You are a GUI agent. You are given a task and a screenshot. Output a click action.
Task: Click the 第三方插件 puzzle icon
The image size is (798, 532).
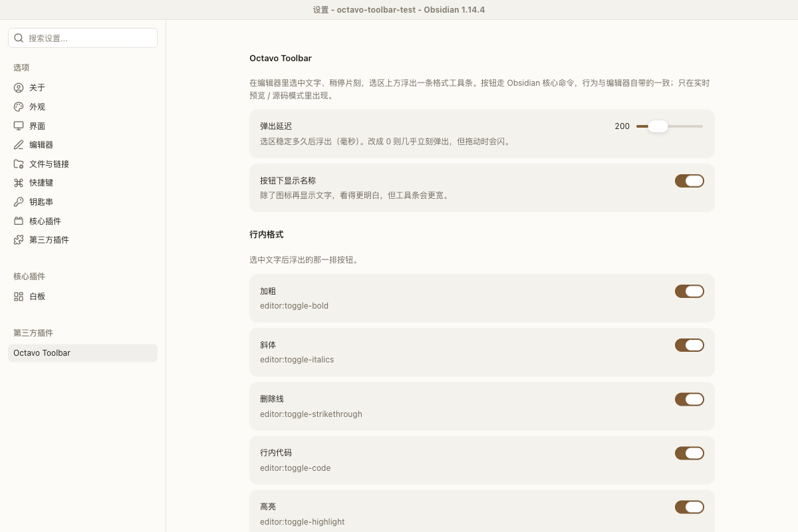19,240
